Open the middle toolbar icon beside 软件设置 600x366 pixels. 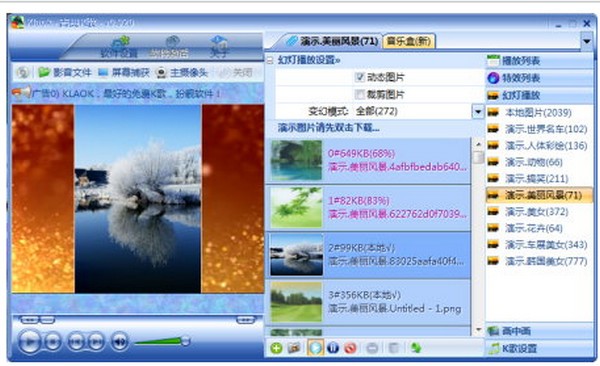(x=169, y=47)
